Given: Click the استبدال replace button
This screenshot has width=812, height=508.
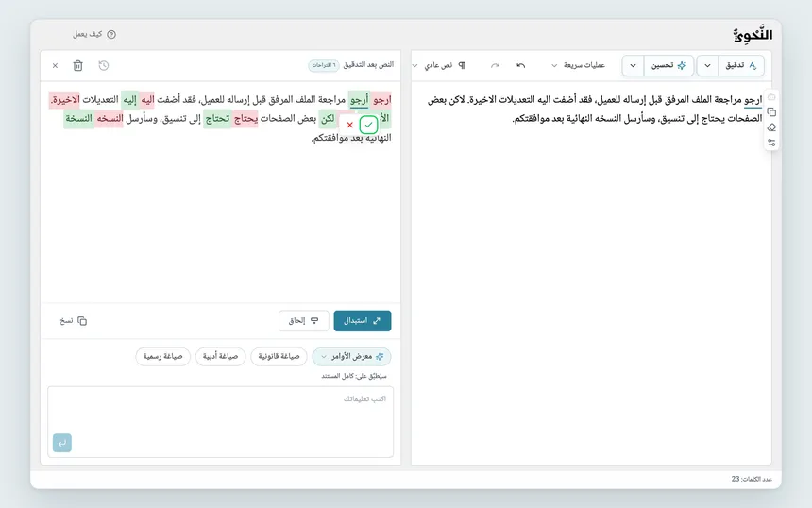Looking at the screenshot, I should click(x=363, y=320).
